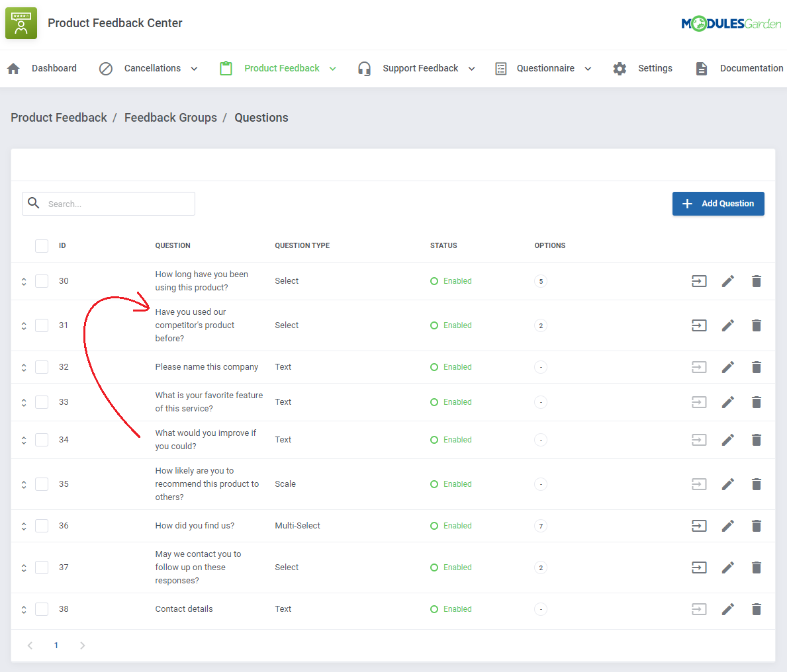The height and width of the screenshot is (672, 787).
Task: Edit question 37 with pencil icon
Action: 728,567
